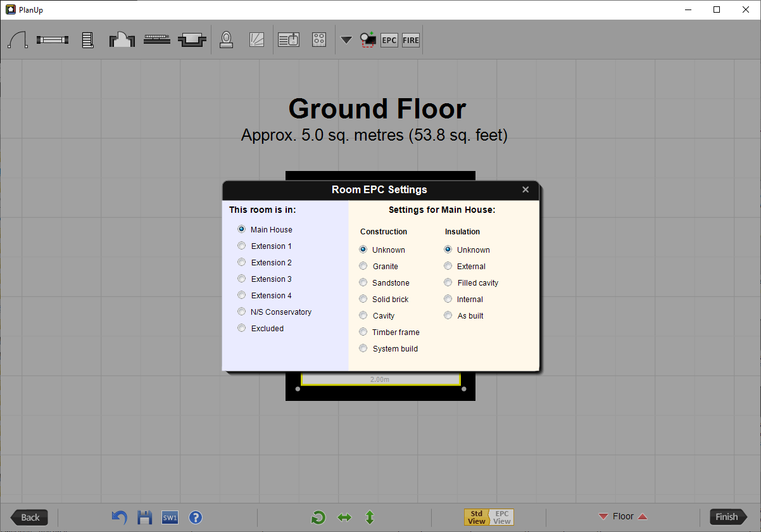Select the cooker hob tool
This screenshot has width=761, height=532.
pyautogui.click(x=319, y=40)
